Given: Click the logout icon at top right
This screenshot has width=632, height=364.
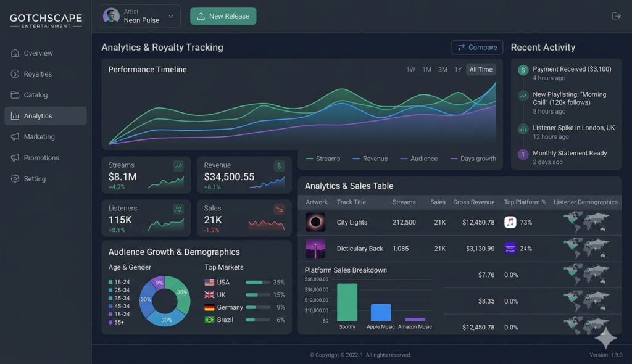Looking at the screenshot, I should click(616, 16).
